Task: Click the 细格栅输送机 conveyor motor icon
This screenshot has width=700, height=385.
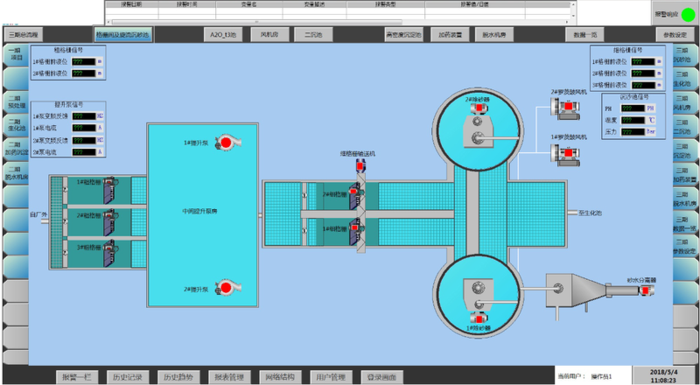Action: 360,166
